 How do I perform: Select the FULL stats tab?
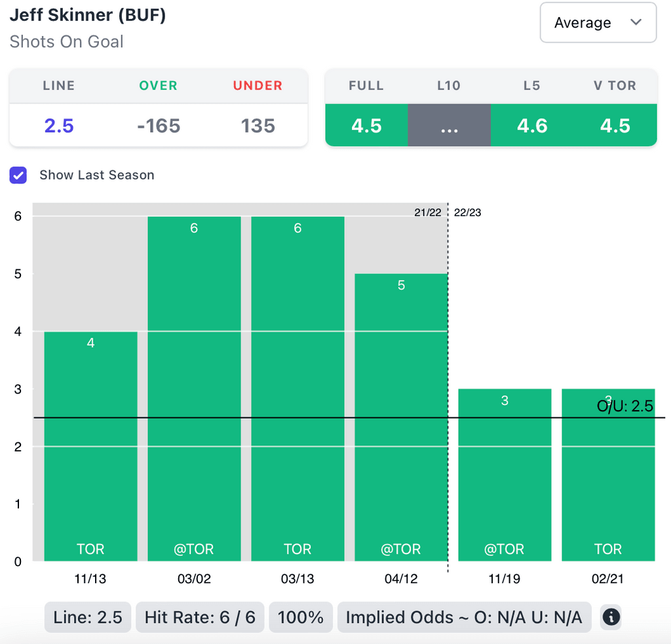[366, 125]
